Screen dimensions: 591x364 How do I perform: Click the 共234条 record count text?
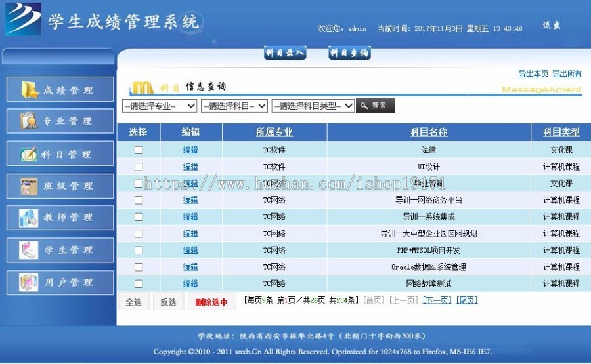(342, 300)
